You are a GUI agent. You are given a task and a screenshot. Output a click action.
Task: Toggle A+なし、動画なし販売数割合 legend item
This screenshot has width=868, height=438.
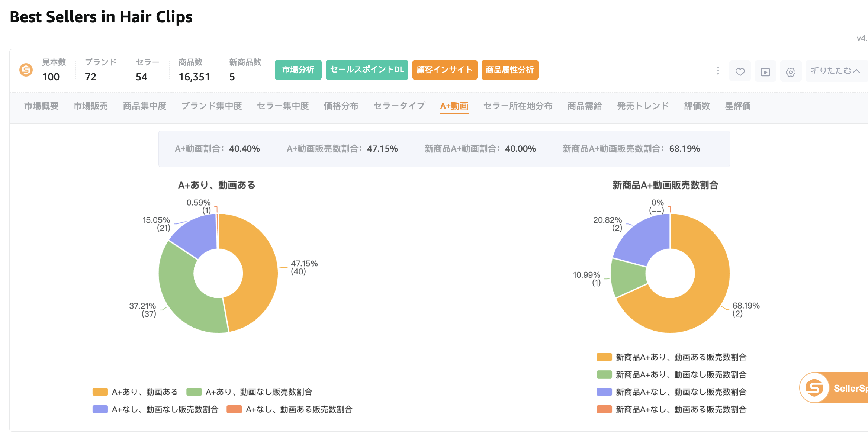click(155, 409)
